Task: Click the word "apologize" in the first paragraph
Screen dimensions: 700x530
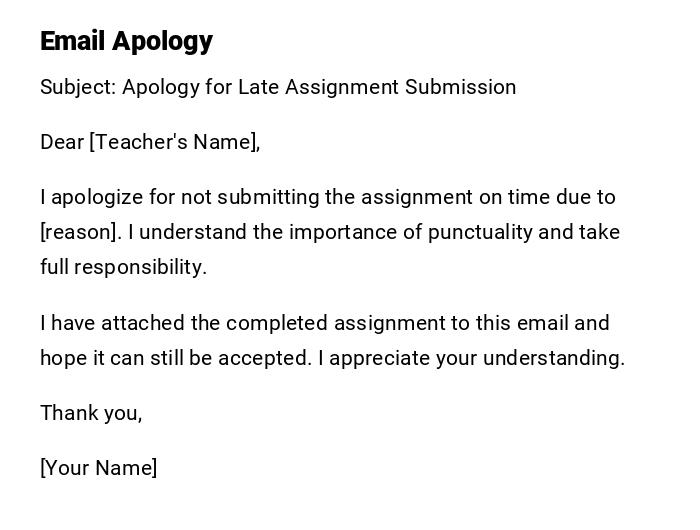Action: click(98, 197)
